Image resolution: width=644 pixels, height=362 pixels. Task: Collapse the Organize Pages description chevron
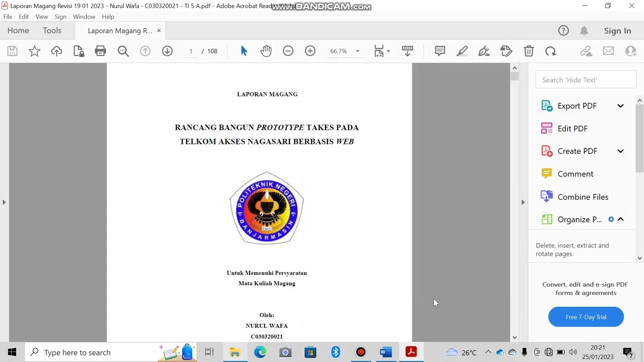(x=620, y=220)
